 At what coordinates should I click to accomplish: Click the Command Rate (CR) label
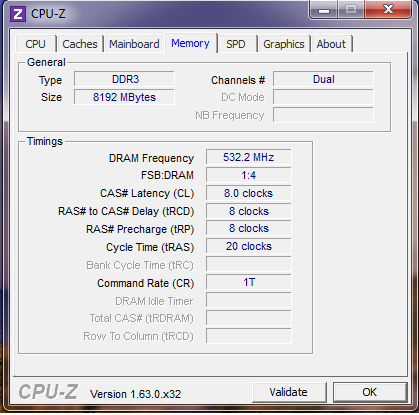pos(145,283)
